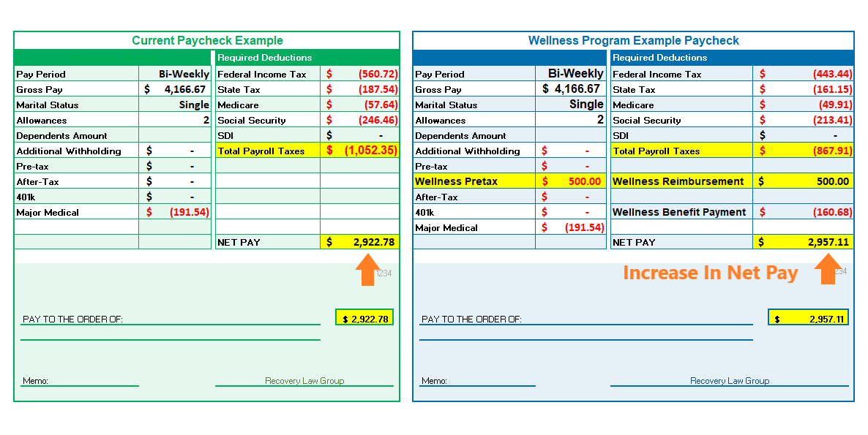Click the Bi-Weekly pay period in Wellness paycheck
Viewport: 868px width, 435px height.
tap(575, 74)
